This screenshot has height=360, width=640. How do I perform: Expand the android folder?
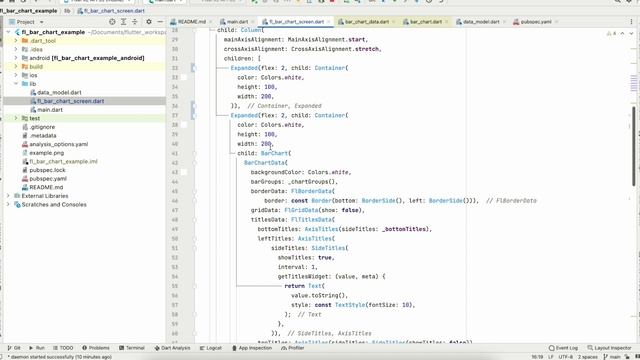16,58
